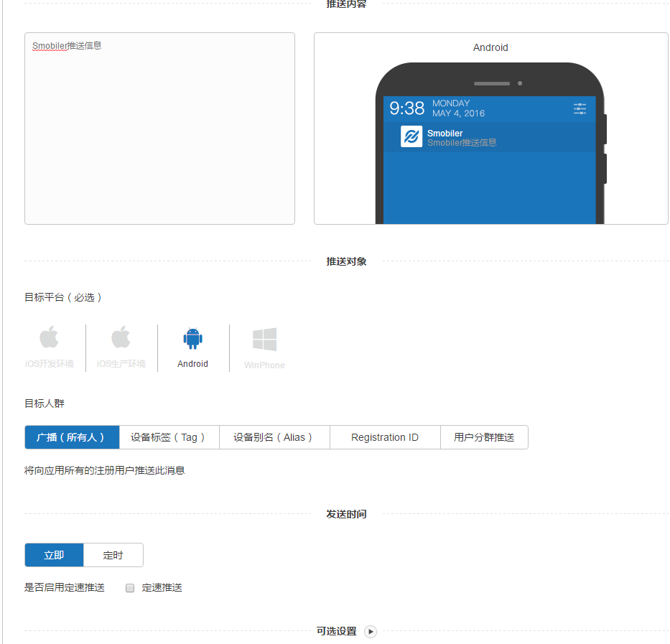The width and height of the screenshot is (670, 644).
Task: Select 定时 scheduled send option
Action: coord(113,555)
